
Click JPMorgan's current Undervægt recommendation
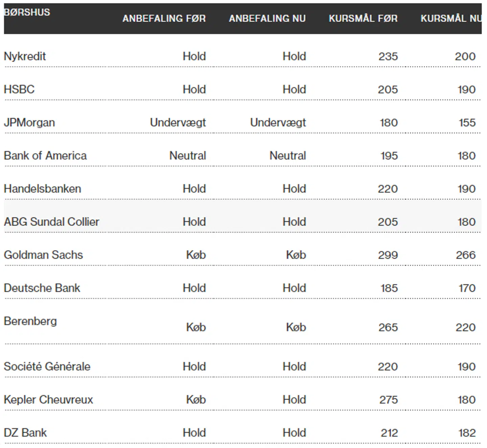[278, 123]
